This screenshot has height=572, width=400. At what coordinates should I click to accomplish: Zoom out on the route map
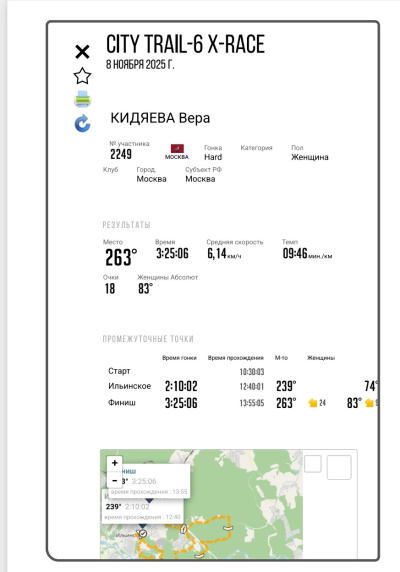point(114,480)
